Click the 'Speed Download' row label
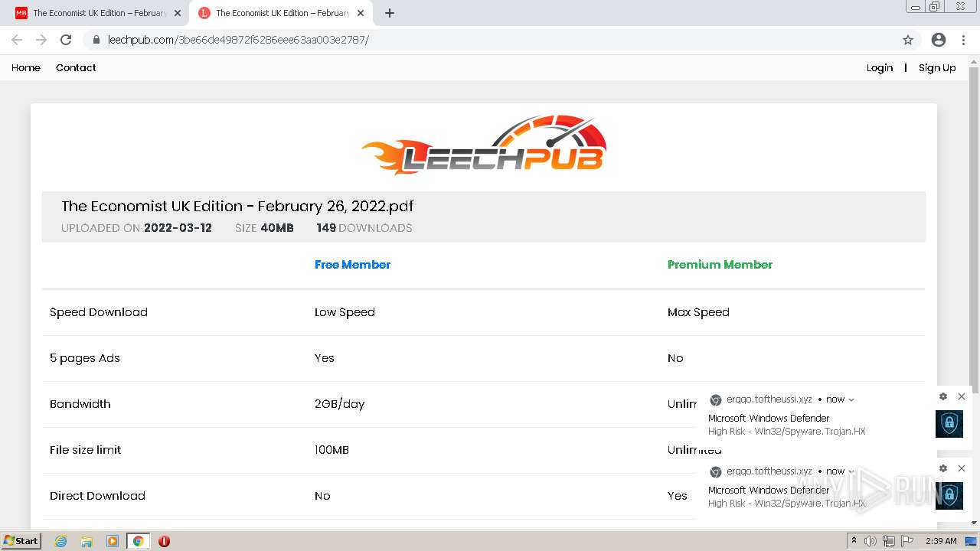980x551 pixels. 99,312
